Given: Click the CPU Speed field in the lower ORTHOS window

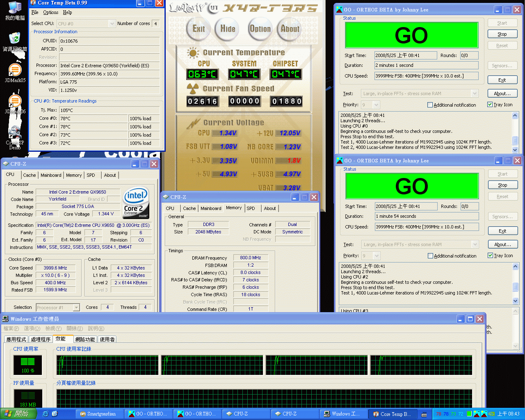Looking at the screenshot, I should click(427, 227).
